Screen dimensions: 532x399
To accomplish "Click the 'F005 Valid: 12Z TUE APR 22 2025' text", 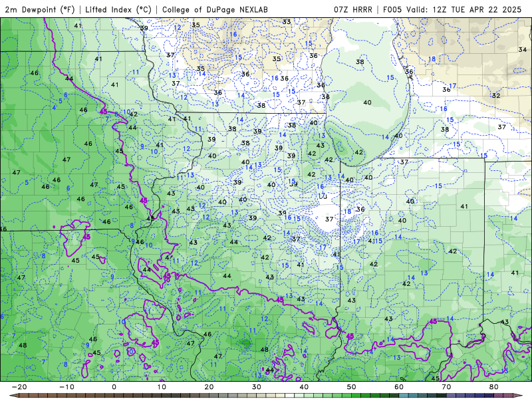I will [452, 9].
